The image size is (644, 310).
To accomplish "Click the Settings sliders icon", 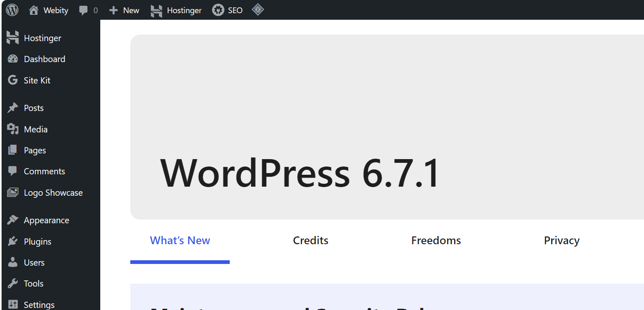I will tap(13, 305).
